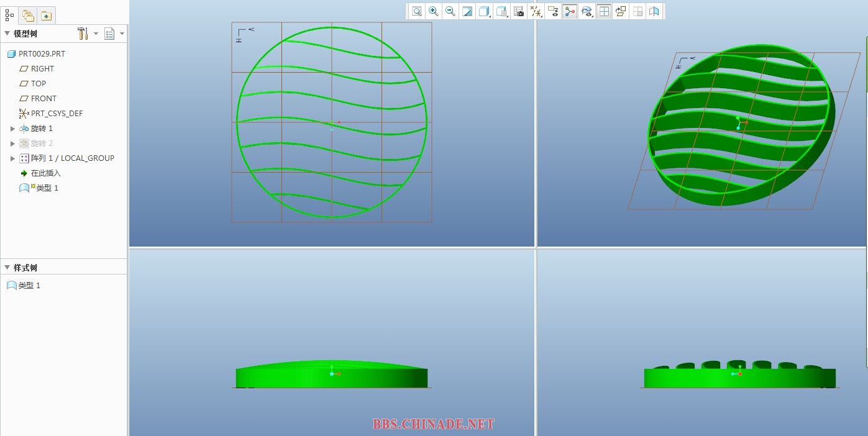Click the Refit view icon

point(417,11)
